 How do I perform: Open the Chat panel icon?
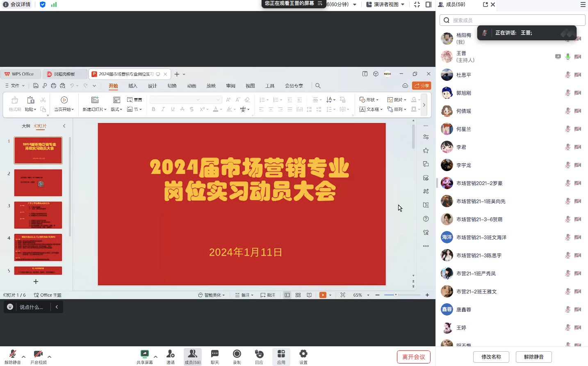pos(215,354)
